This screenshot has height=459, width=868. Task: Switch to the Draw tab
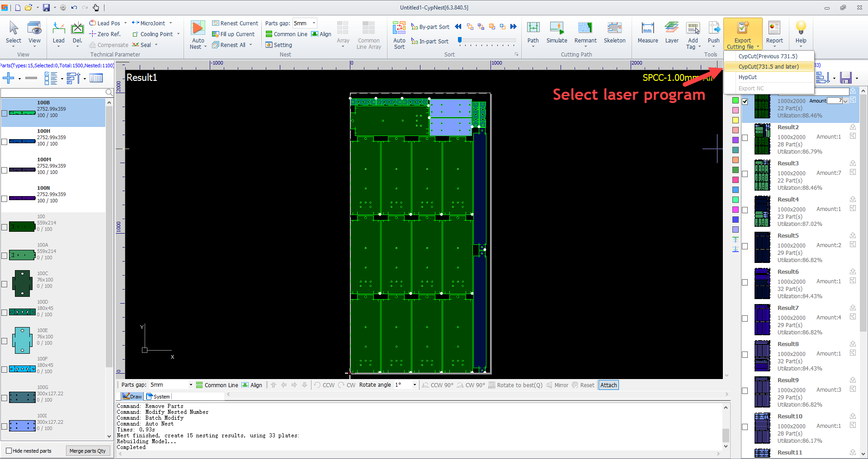click(x=132, y=396)
